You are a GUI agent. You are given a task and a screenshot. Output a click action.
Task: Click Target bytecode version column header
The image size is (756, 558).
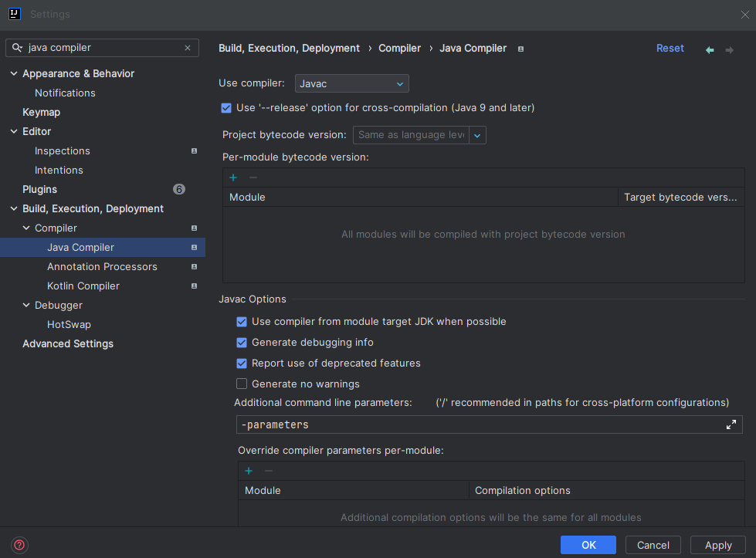pos(681,197)
